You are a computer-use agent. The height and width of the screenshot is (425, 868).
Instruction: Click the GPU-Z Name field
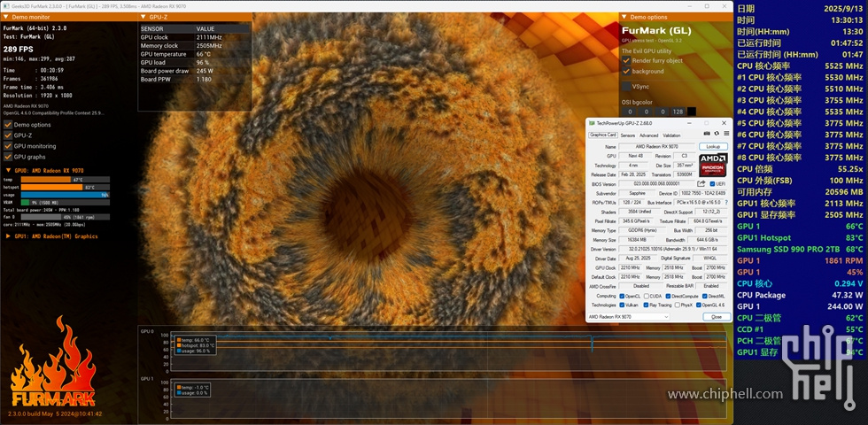(657, 147)
